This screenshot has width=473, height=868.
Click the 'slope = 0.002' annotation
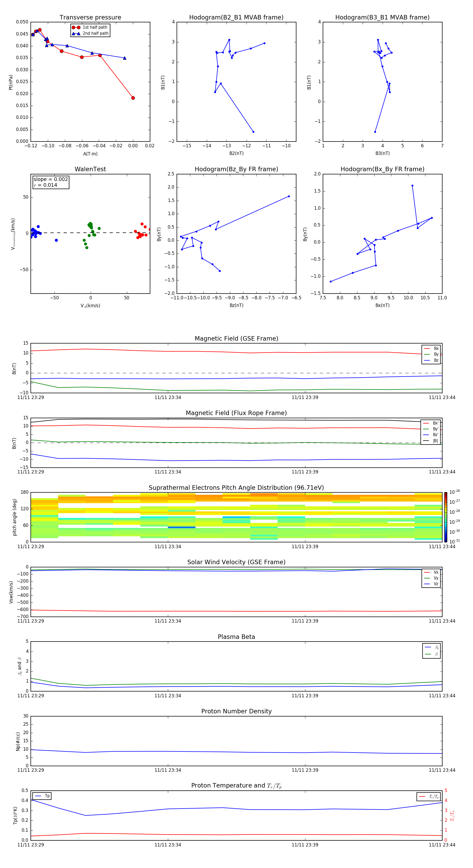tap(50, 179)
